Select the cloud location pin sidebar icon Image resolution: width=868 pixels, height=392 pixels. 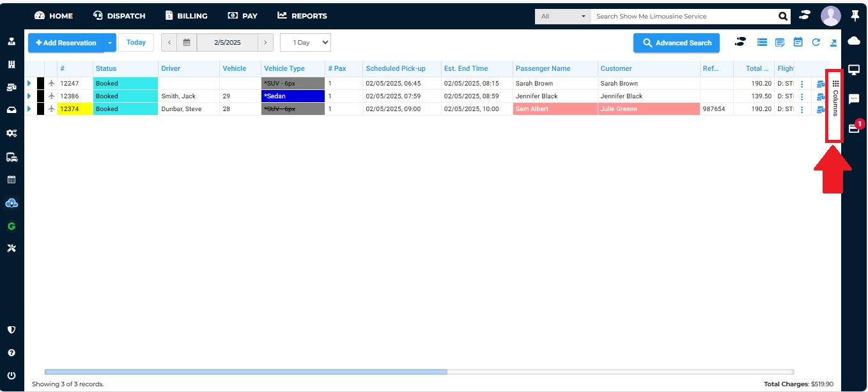[12, 203]
